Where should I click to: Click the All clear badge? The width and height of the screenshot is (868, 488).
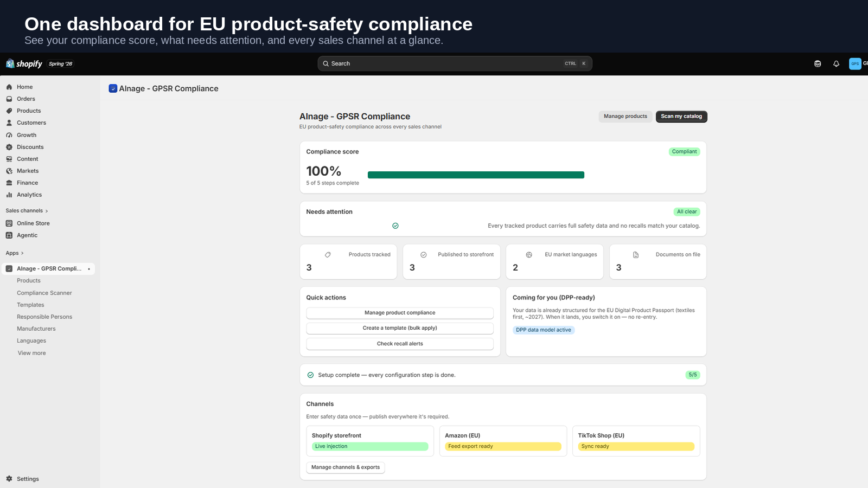687,212
